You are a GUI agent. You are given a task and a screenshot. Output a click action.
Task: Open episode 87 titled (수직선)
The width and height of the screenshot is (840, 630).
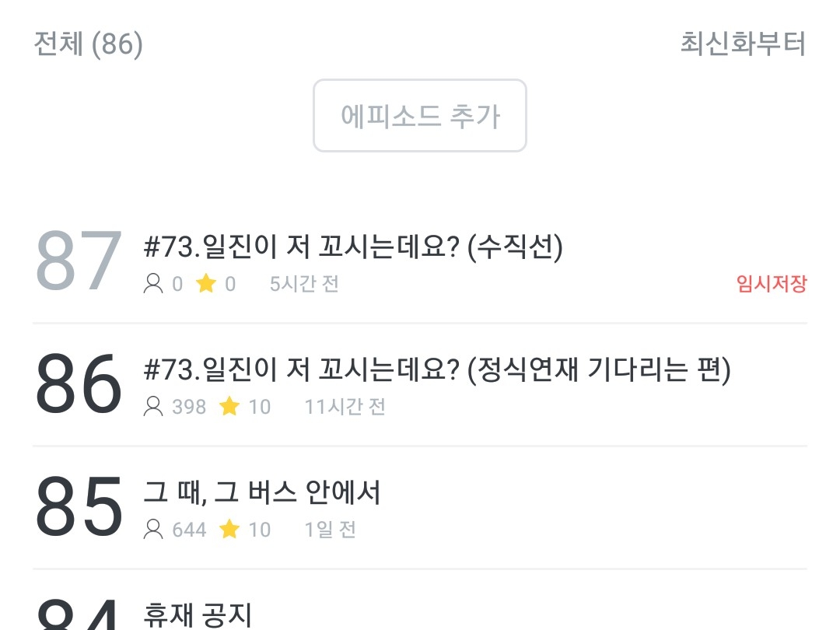[x=353, y=247]
